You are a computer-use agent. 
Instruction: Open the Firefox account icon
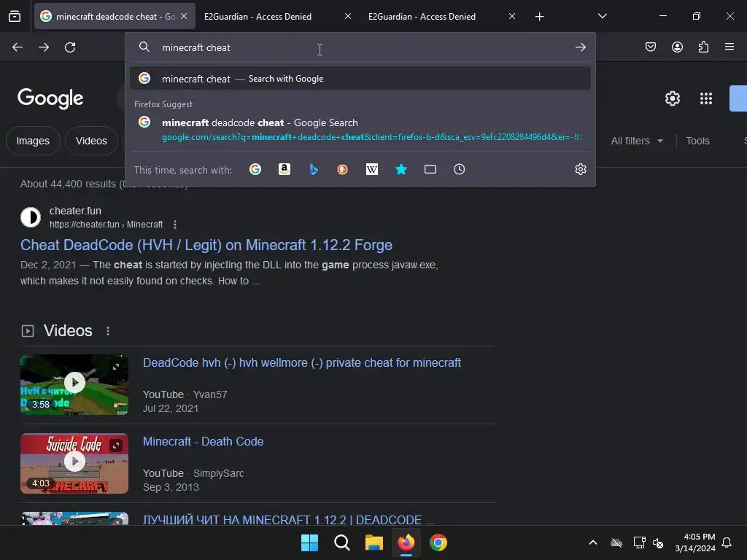(677, 47)
